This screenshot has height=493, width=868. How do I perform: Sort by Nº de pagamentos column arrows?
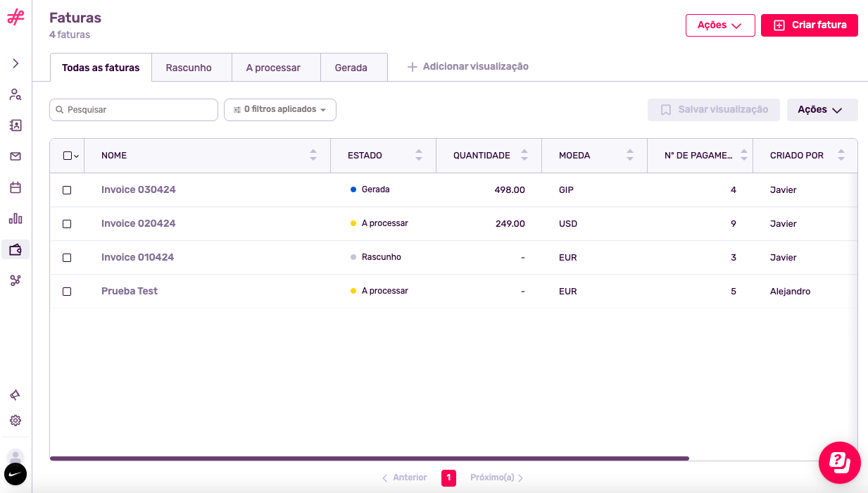click(744, 156)
